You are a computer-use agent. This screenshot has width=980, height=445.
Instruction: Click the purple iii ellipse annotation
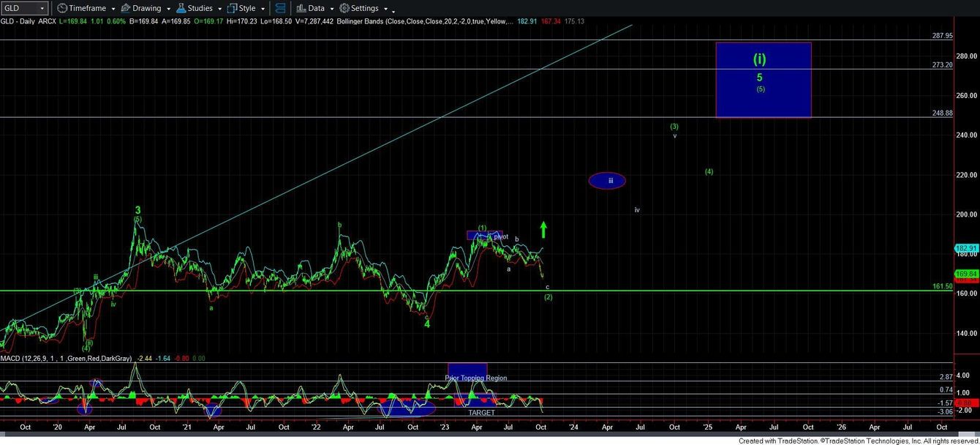[x=607, y=180]
